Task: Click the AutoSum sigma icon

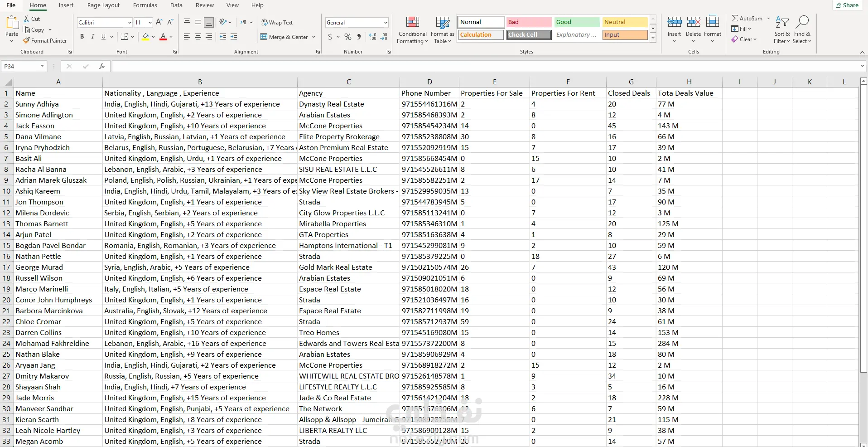Action: pyautogui.click(x=735, y=19)
